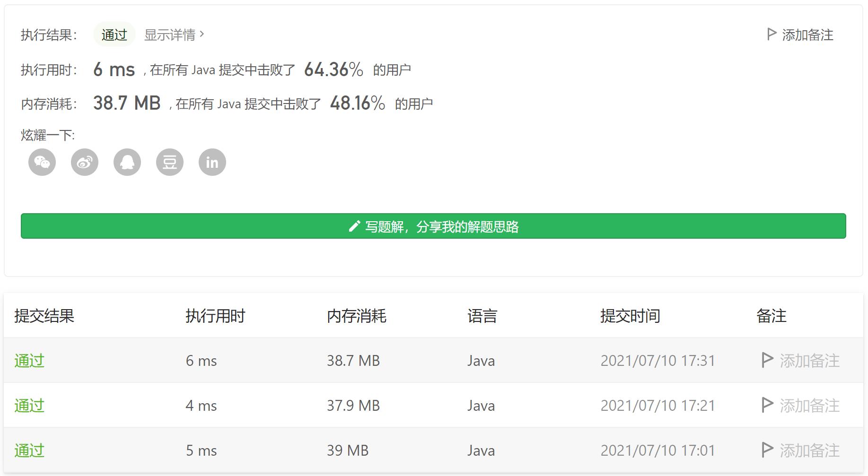868x476 pixels.
Task: Open the 通过 result of 6 ms row
Action: tap(29, 361)
